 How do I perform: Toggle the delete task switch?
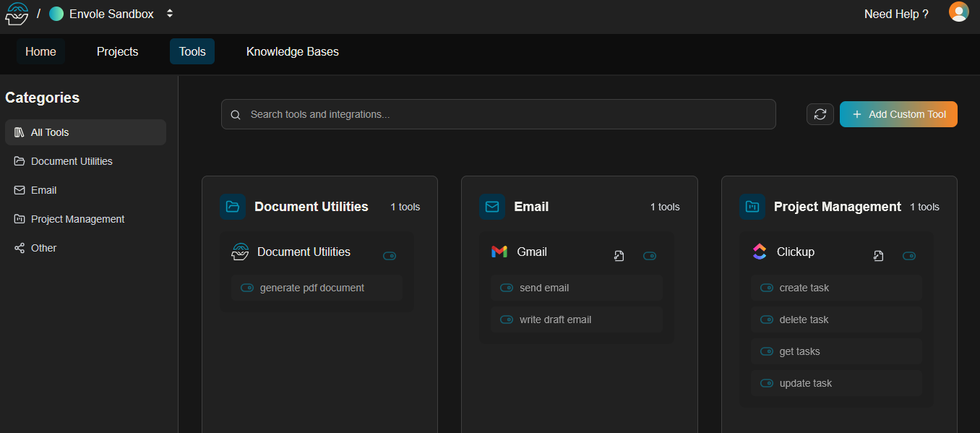(x=767, y=320)
